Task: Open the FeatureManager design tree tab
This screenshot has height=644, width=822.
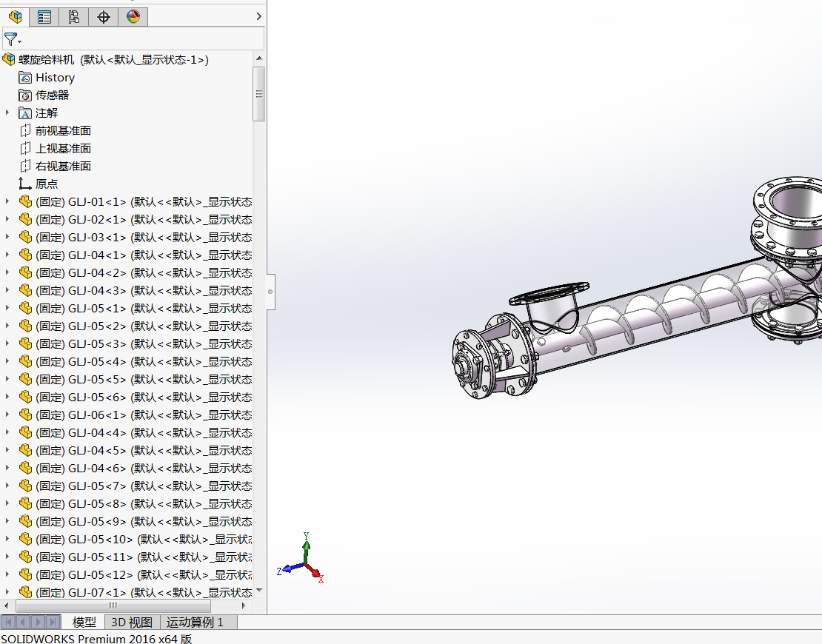Action: click(x=16, y=17)
